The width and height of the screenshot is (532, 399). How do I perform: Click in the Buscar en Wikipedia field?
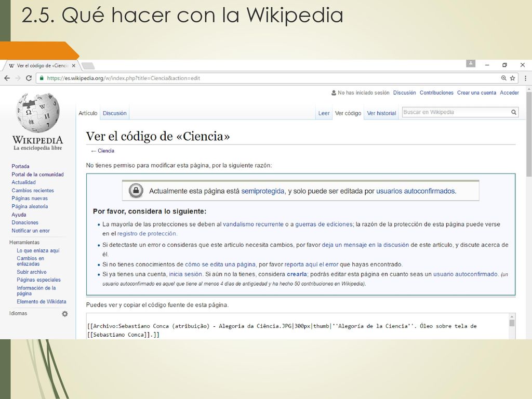[x=456, y=112]
